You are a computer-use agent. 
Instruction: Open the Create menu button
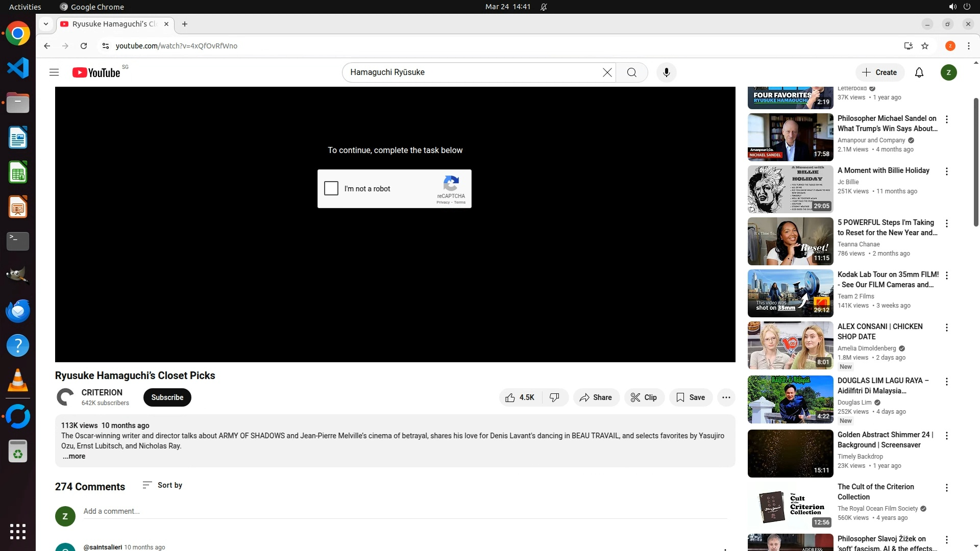[879, 72]
